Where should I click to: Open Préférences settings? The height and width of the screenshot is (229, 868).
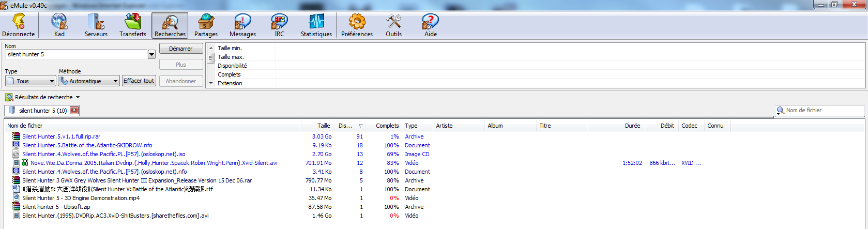click(357, 25)
